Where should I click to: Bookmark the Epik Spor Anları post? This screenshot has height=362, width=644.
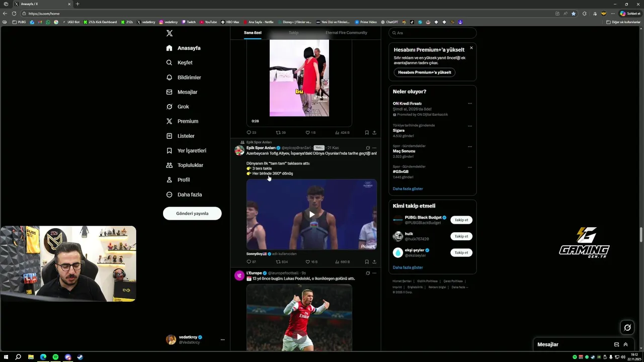pos(367,262)
